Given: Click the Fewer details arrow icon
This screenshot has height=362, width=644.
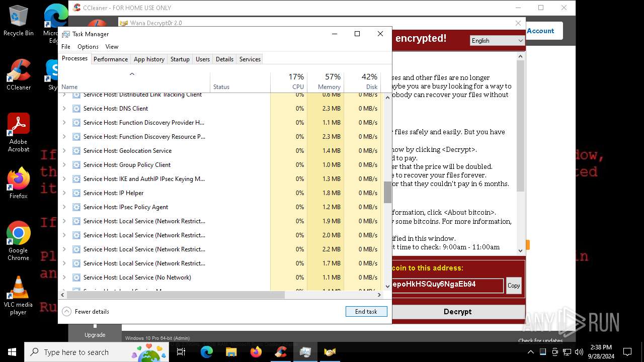Looking at the screenshot, I should pos(66,312).
